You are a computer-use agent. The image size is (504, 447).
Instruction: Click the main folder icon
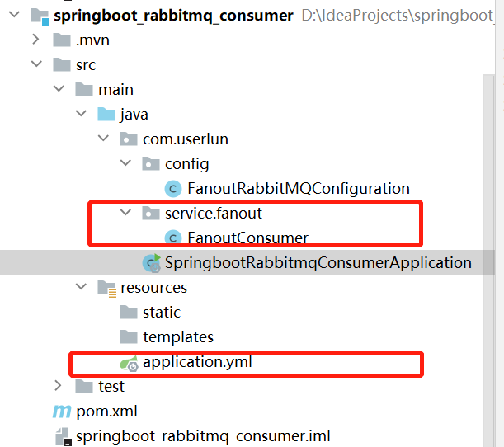[x=84, y=89]
